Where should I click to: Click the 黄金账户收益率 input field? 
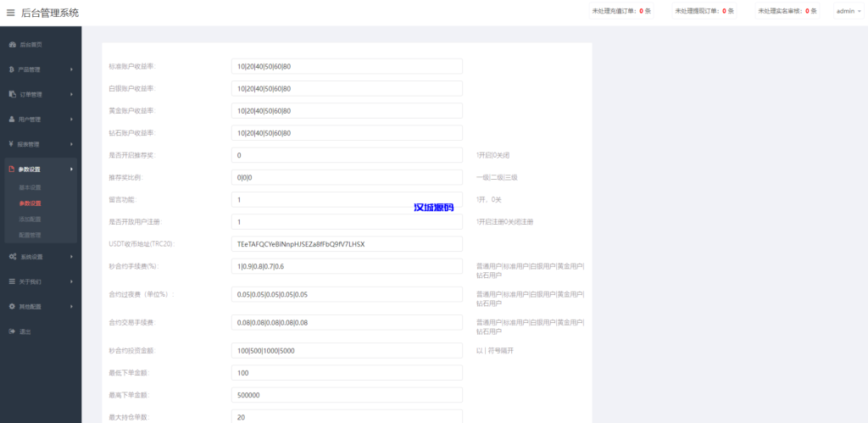tap(347, 111)
